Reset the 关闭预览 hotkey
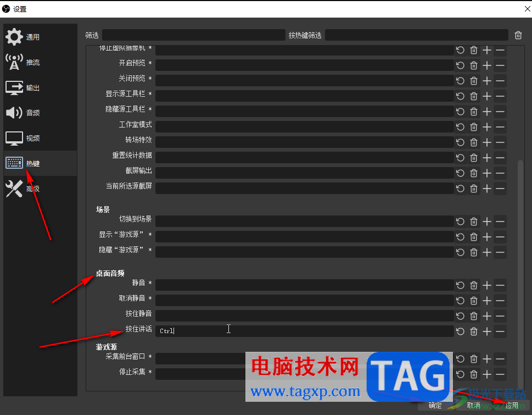 point(460,81)
